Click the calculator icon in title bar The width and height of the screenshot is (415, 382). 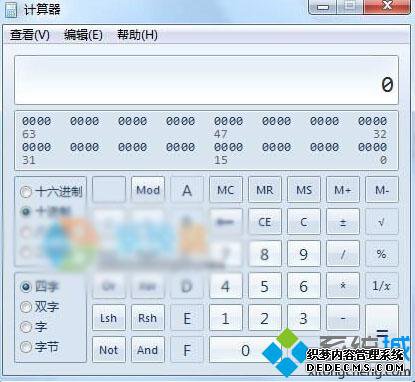tap(10, 10)
